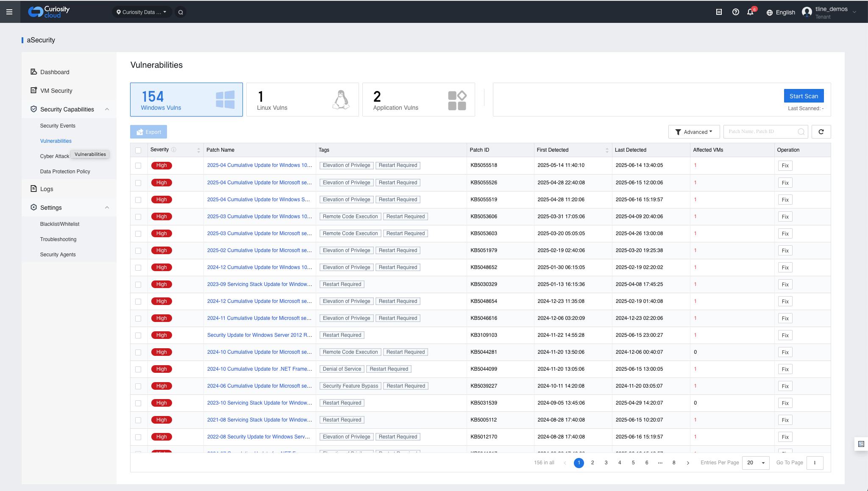868x491 pixels.
Task: Sort by First Detected column arrows
Action: tap(607, 150)
